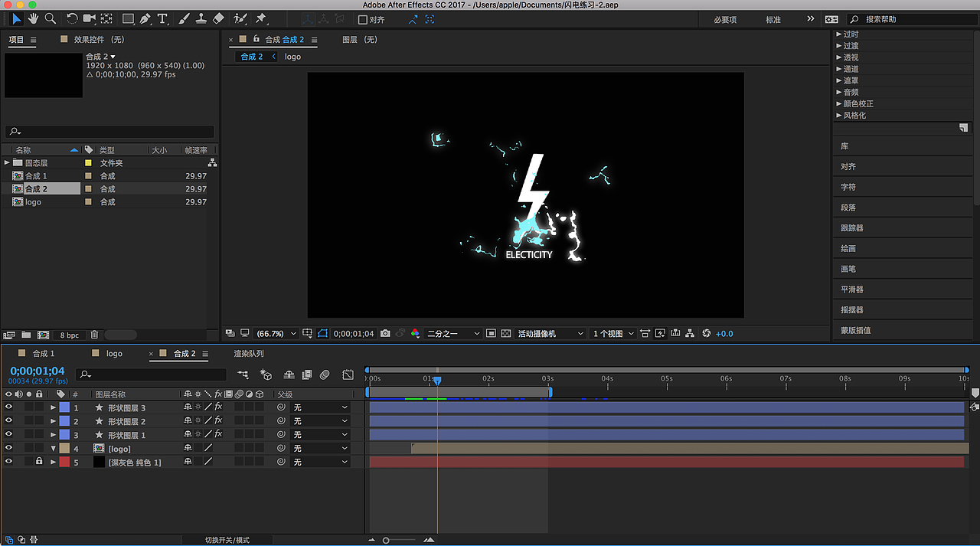Toggle mask and shape path visibility icon
Viewport: 980px width, 546px height.
tap(322, 333)
